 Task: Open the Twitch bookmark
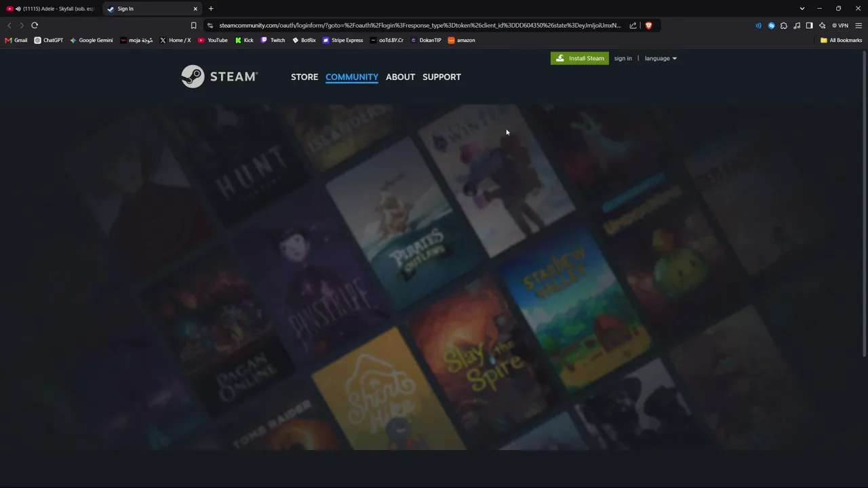click(273, 40)
